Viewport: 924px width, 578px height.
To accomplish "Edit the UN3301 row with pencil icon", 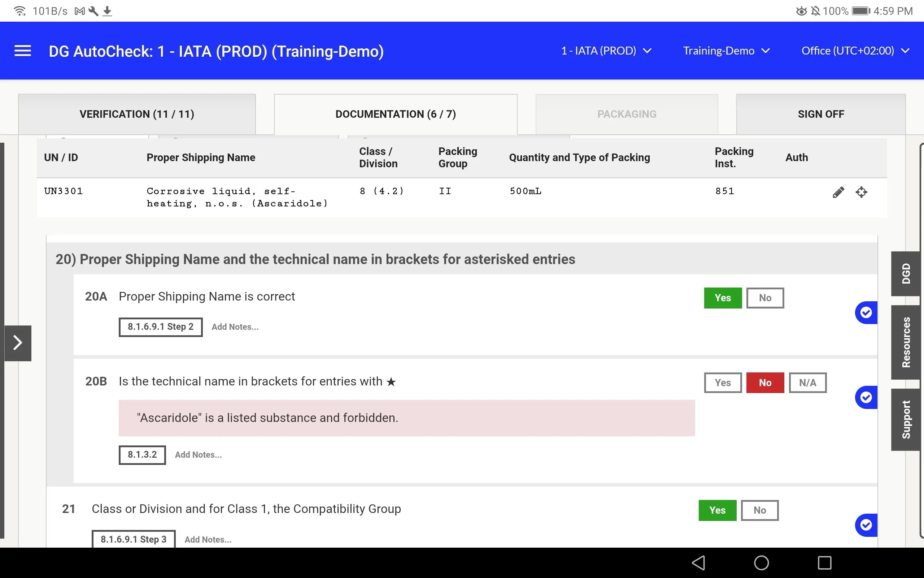I will click(838, 192).
